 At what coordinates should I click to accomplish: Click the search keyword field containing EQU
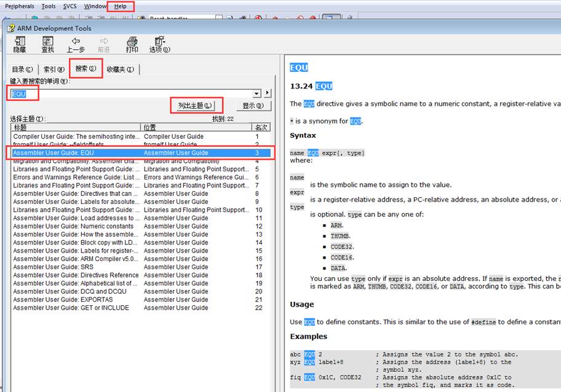pos(131,93)
